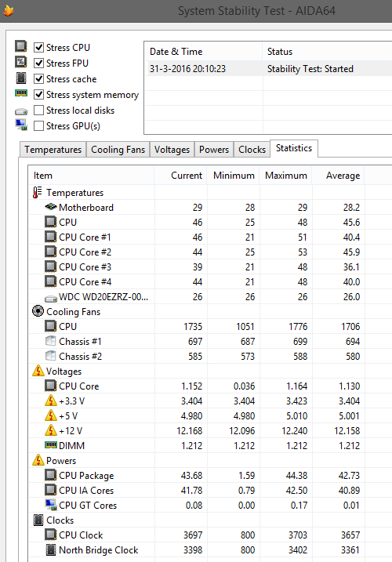Click the Average column header

pos(338,176)
